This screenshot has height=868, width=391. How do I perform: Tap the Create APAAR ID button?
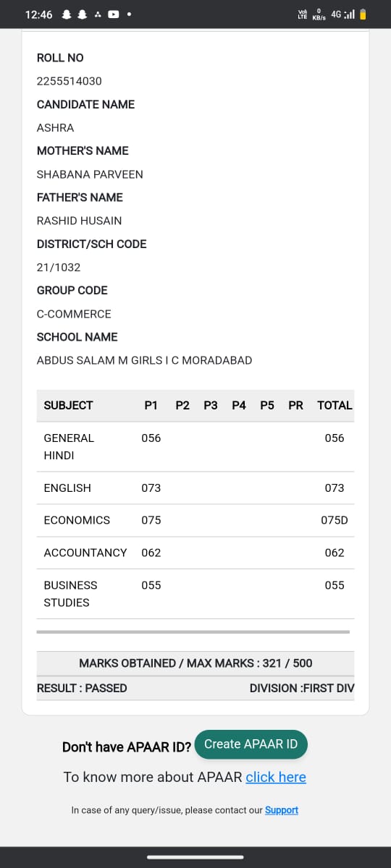click(x=251, y=744)
